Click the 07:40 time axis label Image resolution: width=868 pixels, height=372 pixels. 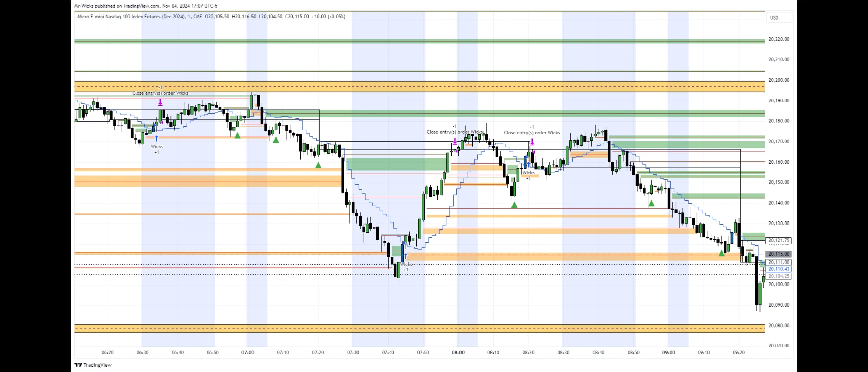pos(388,353)
